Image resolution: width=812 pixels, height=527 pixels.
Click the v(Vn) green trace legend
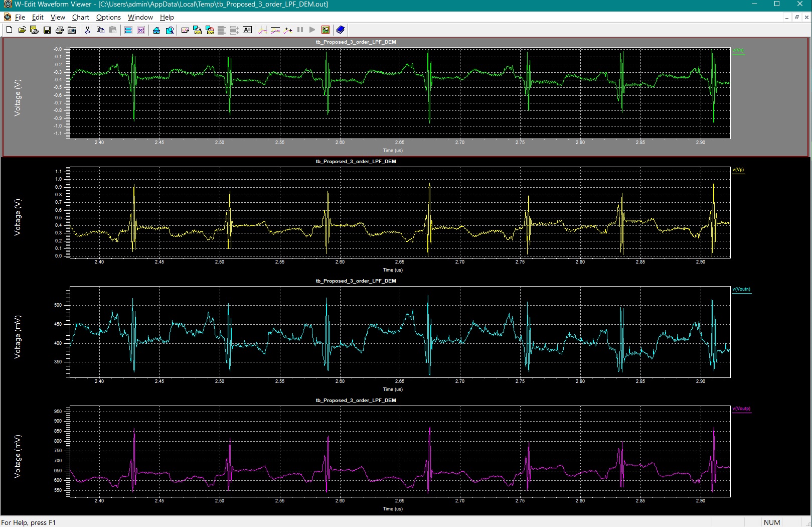click(738, 51)
